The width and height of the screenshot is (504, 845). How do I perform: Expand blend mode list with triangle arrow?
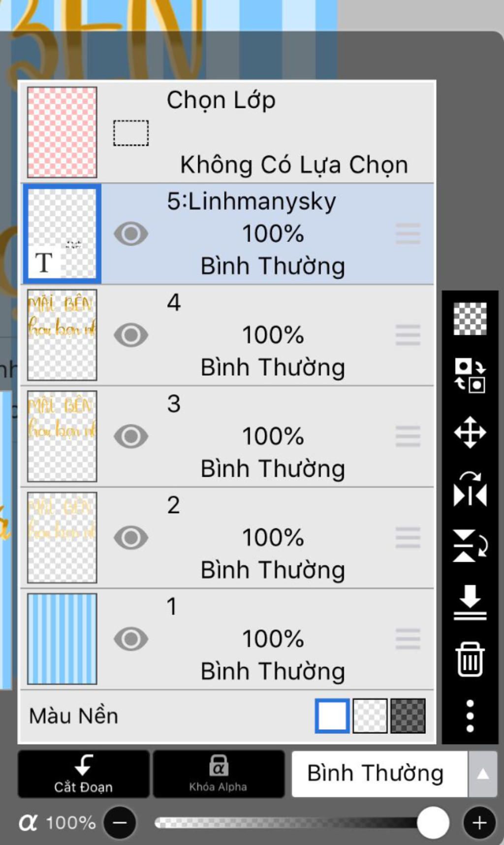tap(482, 774)
